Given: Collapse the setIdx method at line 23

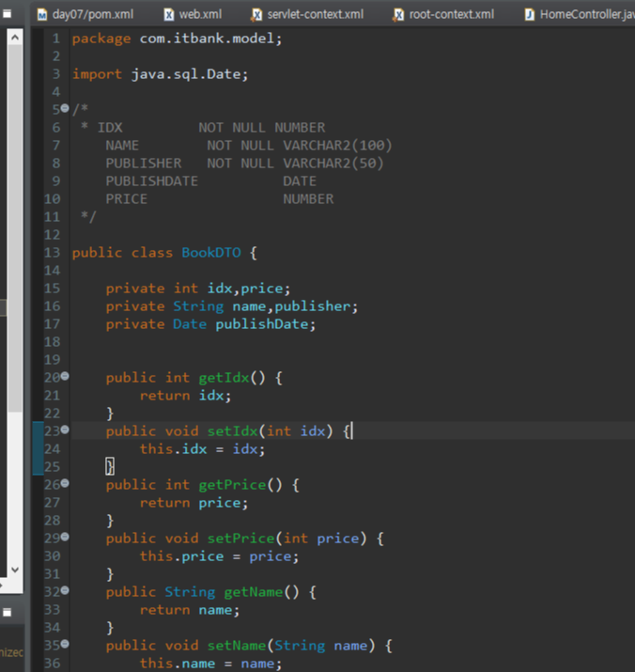Looking at the screenshot, I should [x=65, y=430].
